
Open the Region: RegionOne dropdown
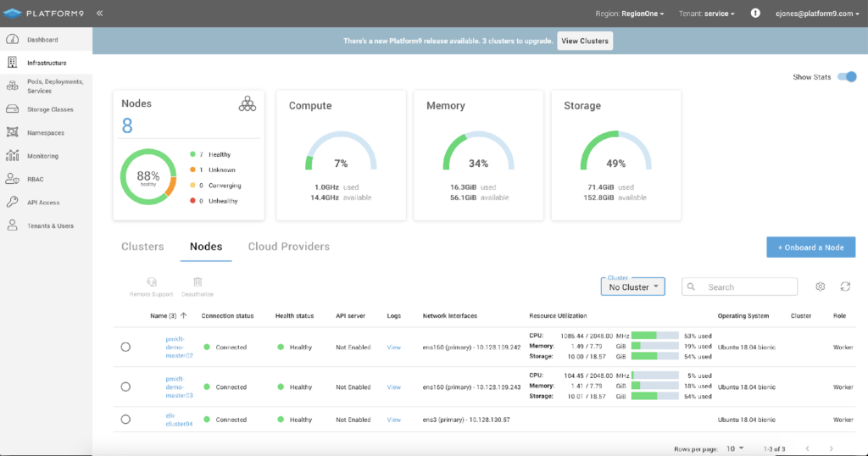630,14
